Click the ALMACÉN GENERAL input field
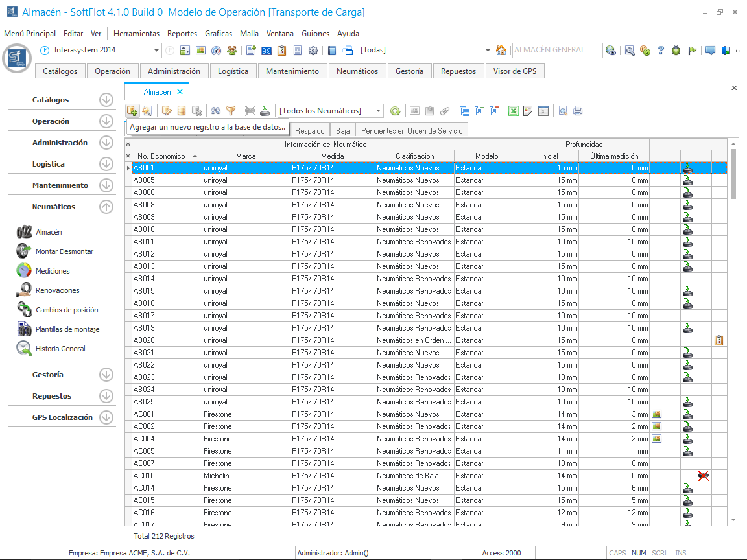This screenshot has width=747, height=560. (556, 51)
